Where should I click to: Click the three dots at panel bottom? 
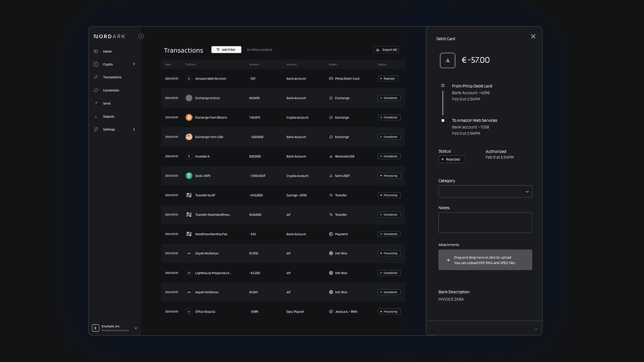coord(536,329)
